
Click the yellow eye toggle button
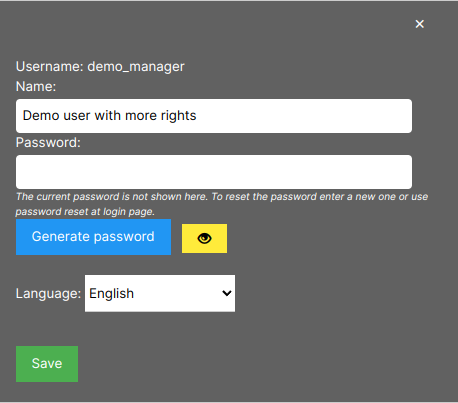[204, 238]
